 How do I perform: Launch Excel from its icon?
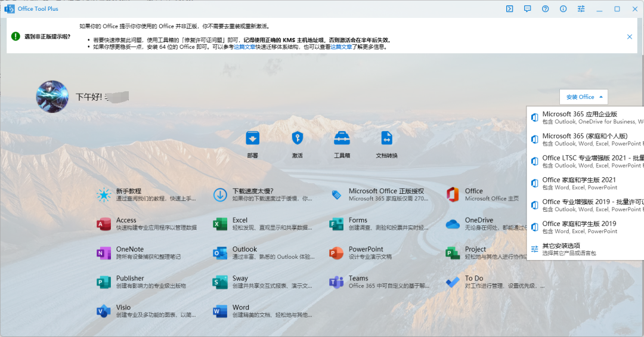[220, 224]
